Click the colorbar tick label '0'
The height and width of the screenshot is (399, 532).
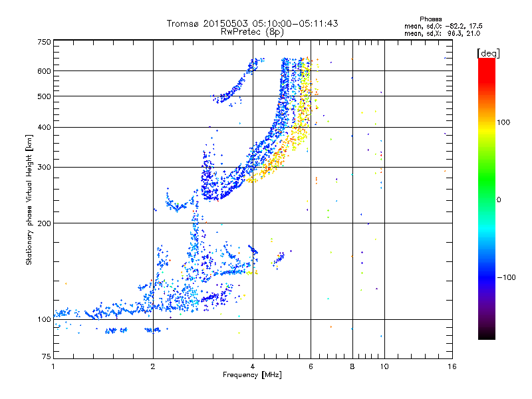pos(499,200)
